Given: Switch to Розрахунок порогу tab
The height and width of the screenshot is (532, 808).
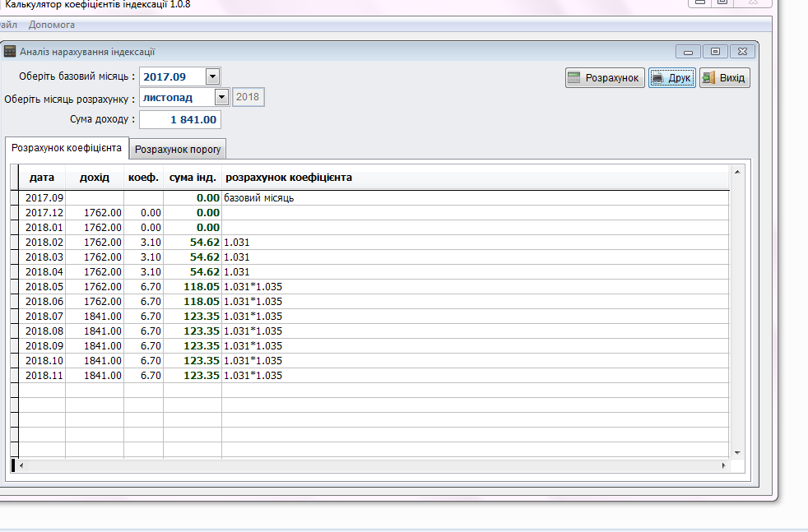Looking at the screenshot, I should [x=178, y=150].
